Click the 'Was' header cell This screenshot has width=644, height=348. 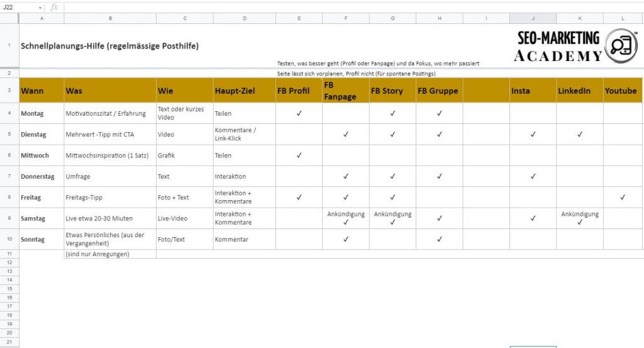coord(110,91)
